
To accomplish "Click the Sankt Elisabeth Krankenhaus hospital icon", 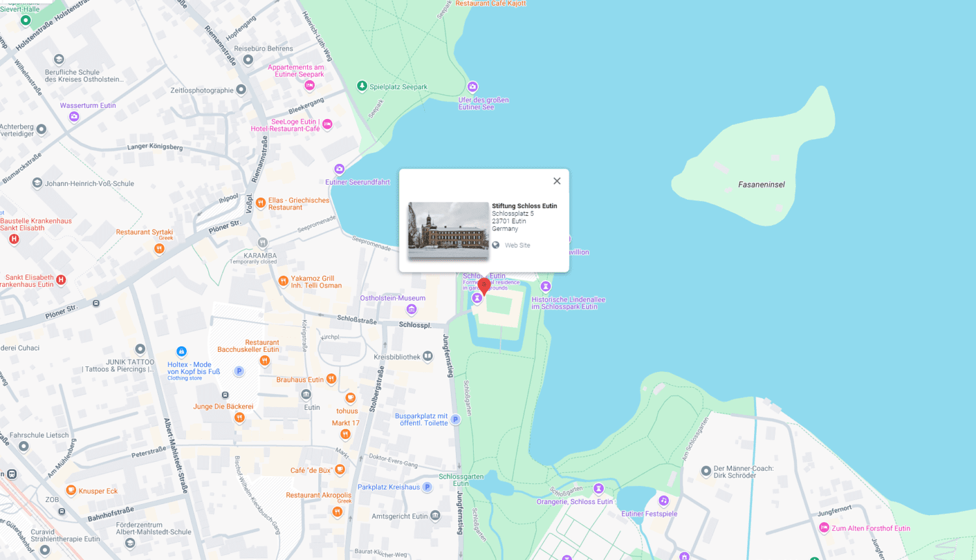I will coord(61,280).
